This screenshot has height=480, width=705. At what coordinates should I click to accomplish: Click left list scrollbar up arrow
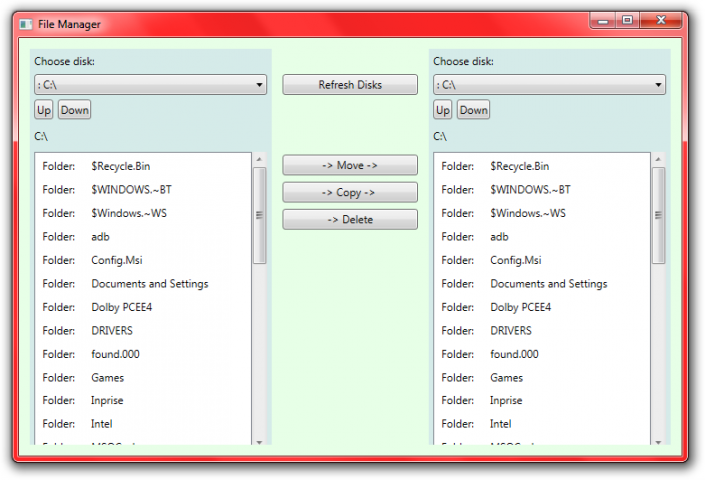(259, 159)
